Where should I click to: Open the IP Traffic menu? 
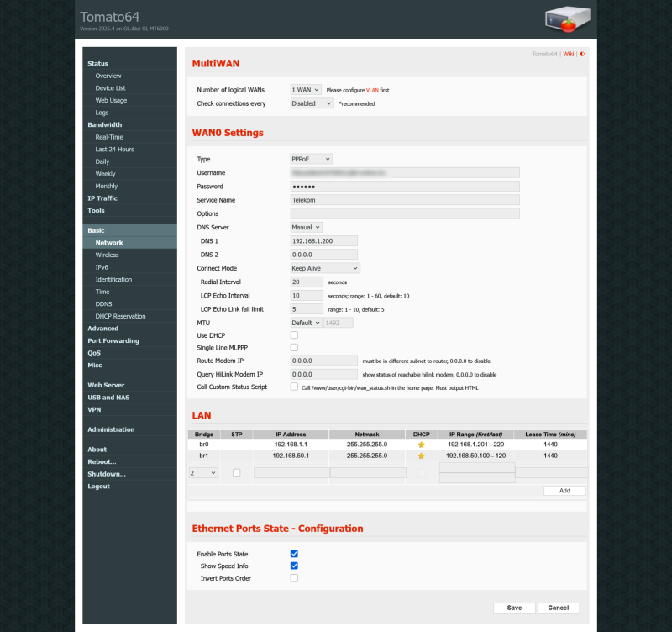pyautogui.click(x=102, y=198)
